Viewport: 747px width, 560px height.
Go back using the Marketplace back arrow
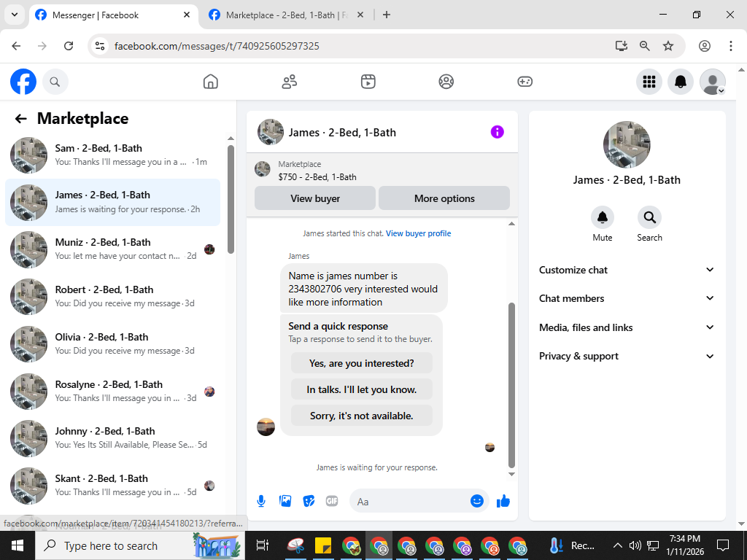[x=21, y=119]
